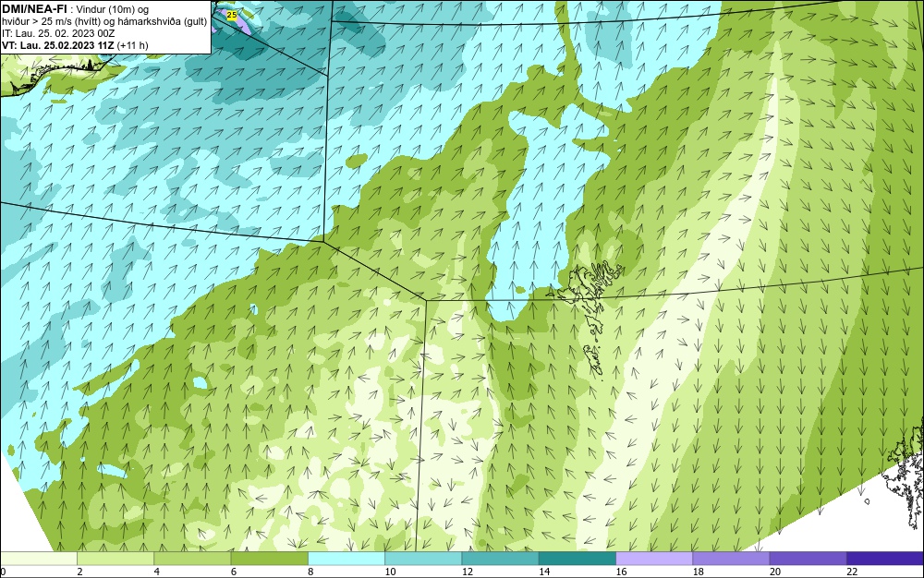Select the 20–22 m/s purple swatch
Viewport: 924px width, 578px height.
coord(808,559)
